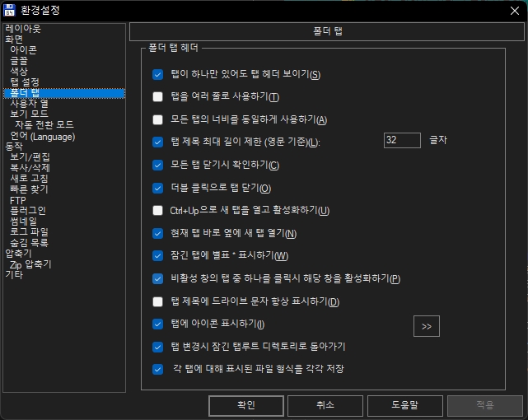Open 숨김 목록 settings page
The width and height of the screenshot is (528, 420).
coord(29,243)
